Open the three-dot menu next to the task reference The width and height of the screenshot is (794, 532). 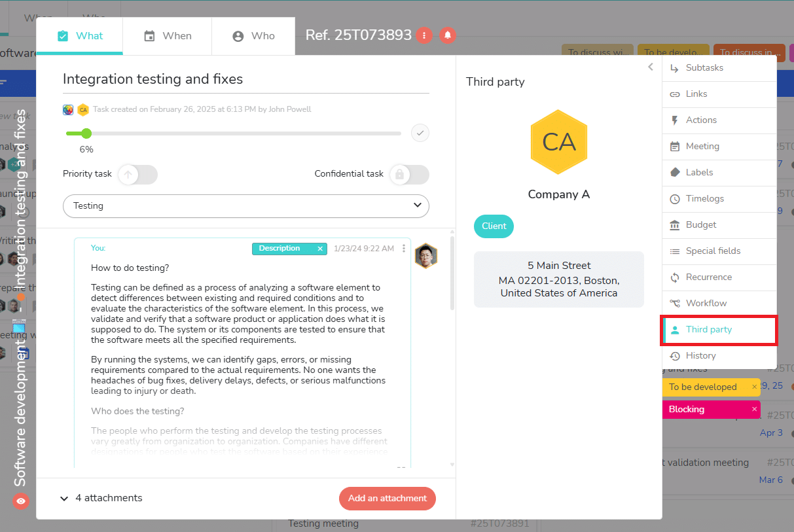tap(424, 35)
